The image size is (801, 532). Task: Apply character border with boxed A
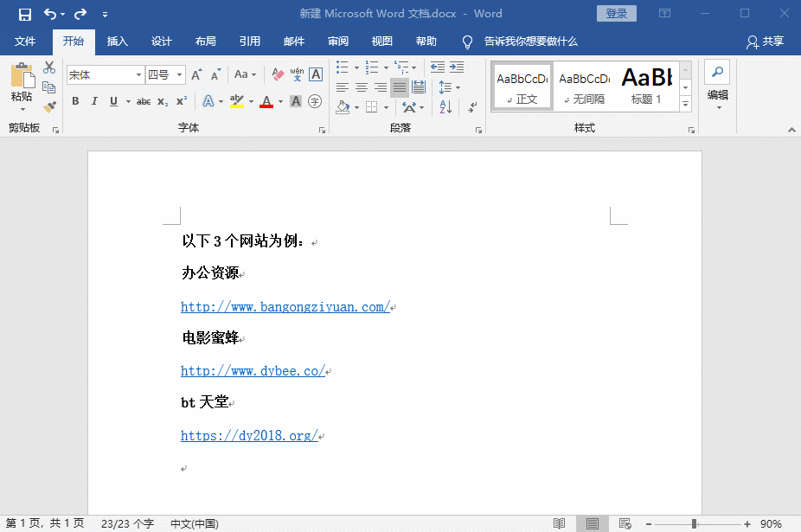tap(317, 74)
